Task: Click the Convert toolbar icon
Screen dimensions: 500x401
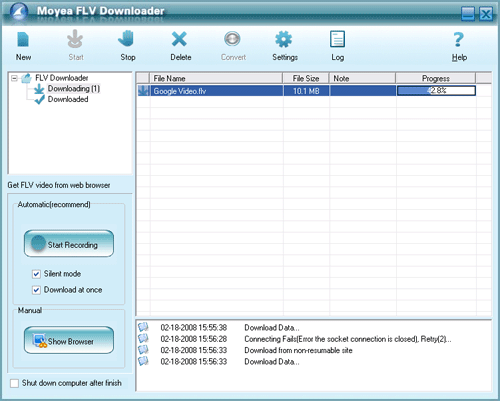Action: click(232, 39)
